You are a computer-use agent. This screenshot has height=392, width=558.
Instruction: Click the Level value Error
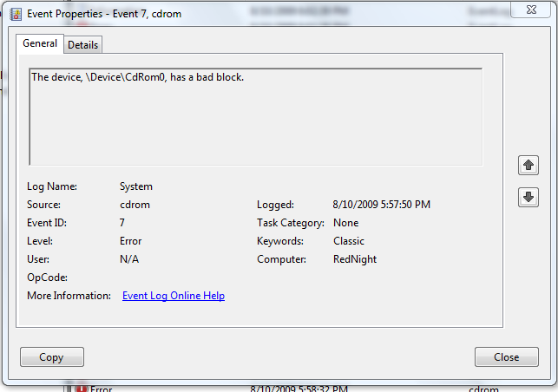tap(130, 241)
